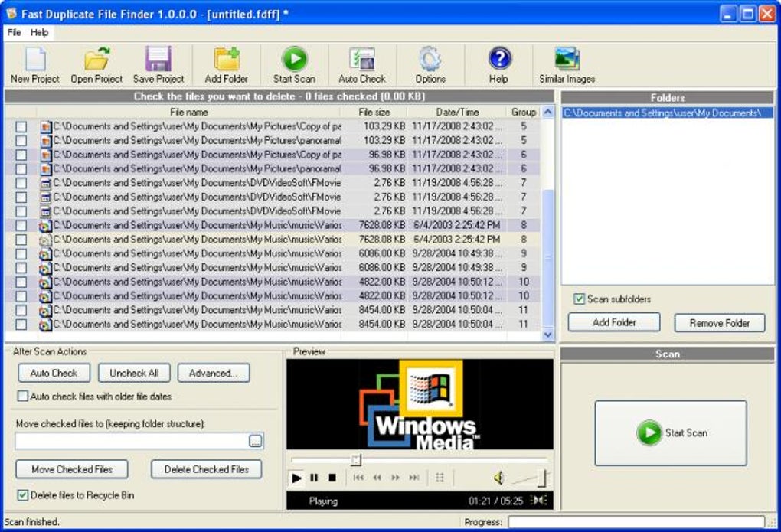Click the New Project toolbar icon

tap(35, 59)
